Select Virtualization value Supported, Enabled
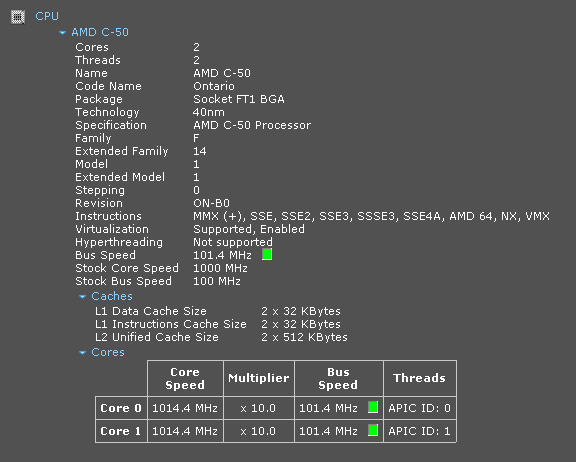This screenshot has width=576, height=462. (x=249, y=229)
